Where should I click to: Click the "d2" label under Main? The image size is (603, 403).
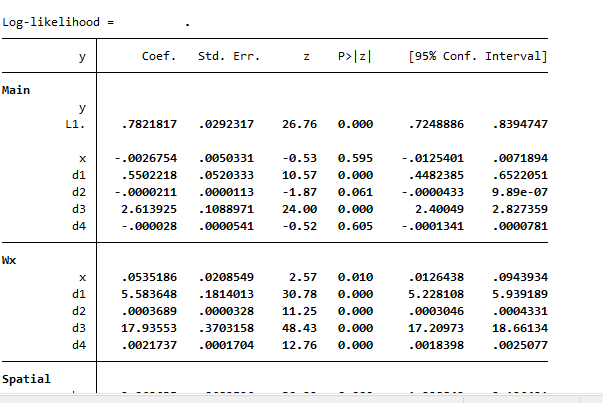[x=79, y=192]
